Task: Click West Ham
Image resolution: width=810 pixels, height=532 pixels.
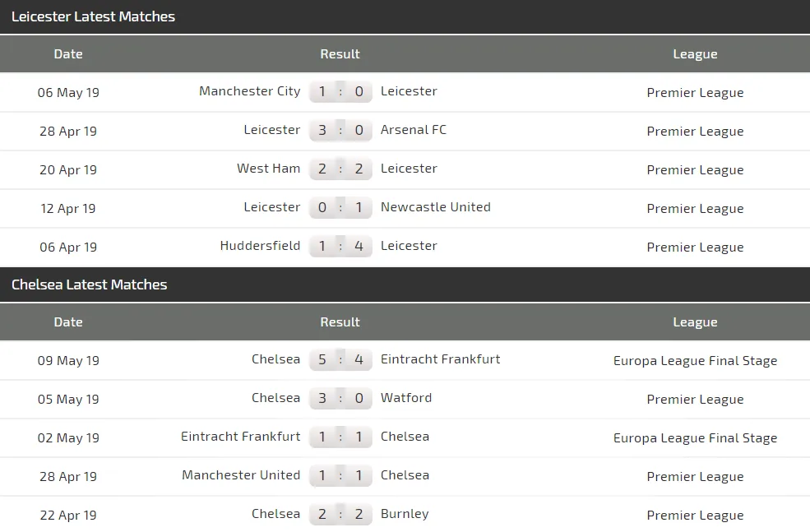Action: [268, 168]
